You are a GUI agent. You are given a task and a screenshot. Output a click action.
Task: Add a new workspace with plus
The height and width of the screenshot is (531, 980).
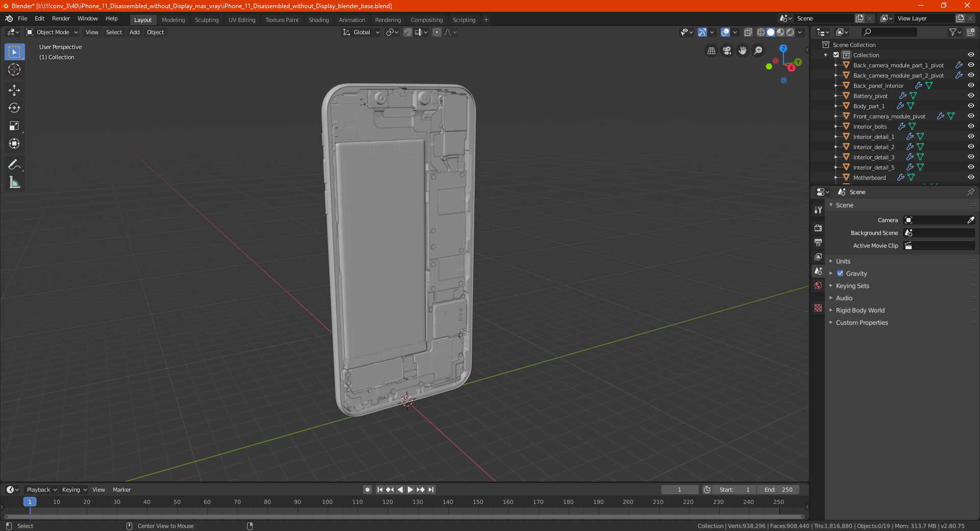(486, 20)
